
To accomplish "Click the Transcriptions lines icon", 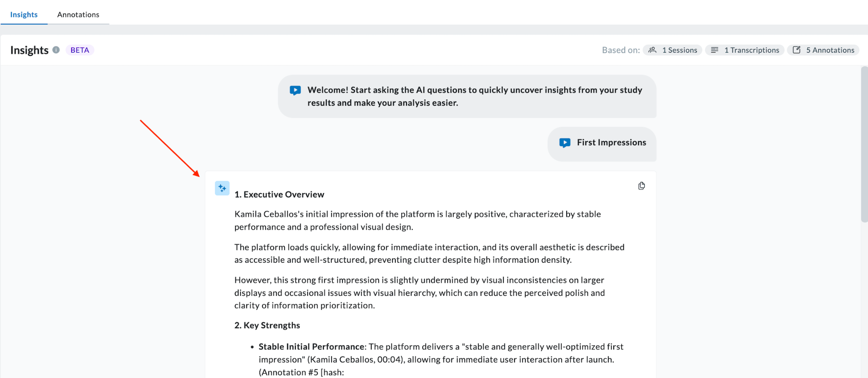I will (715, 50).
